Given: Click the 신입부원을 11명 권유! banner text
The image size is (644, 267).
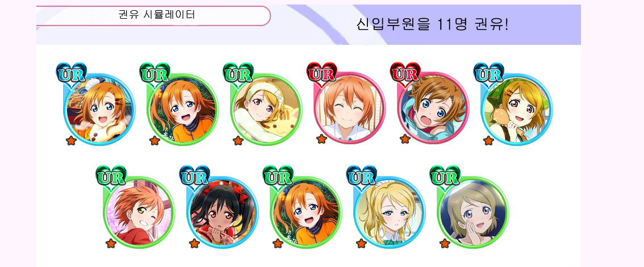Looking at the screenshot, I should pos(433,24).
